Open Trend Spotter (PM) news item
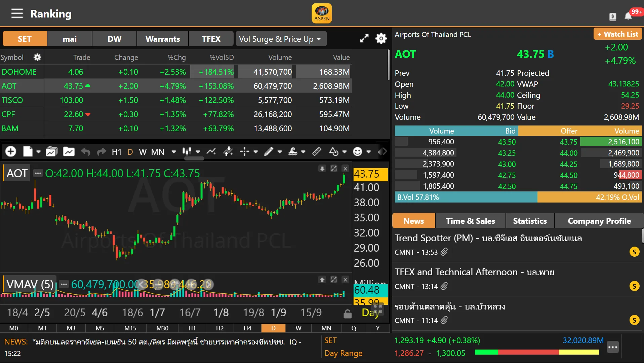 pyautogui.click(x=488, y=238)
